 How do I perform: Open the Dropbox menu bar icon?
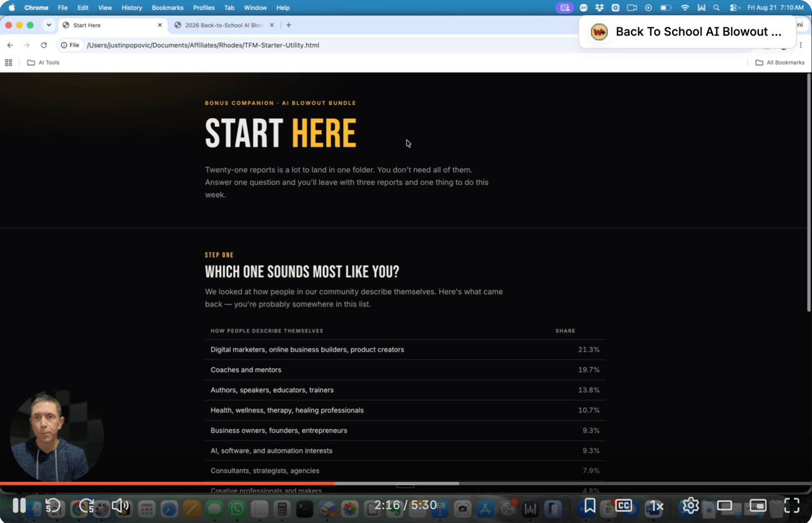click(x=600, y=7)
